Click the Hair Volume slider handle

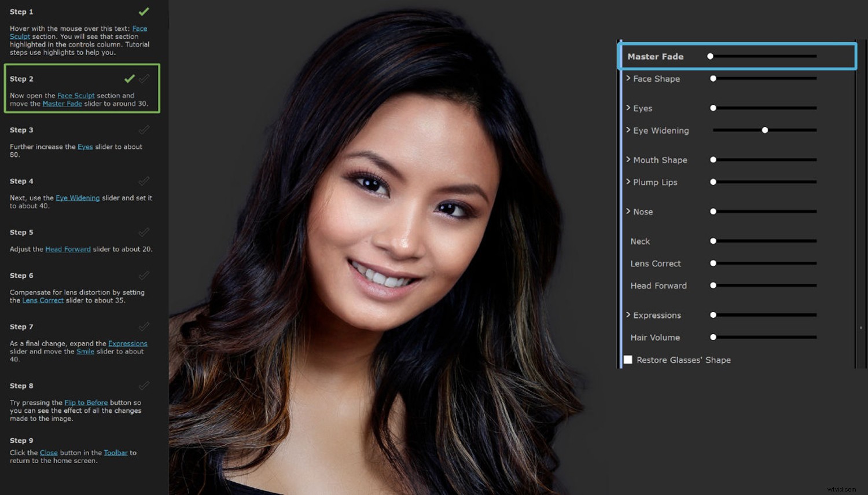tap(712, 337)
